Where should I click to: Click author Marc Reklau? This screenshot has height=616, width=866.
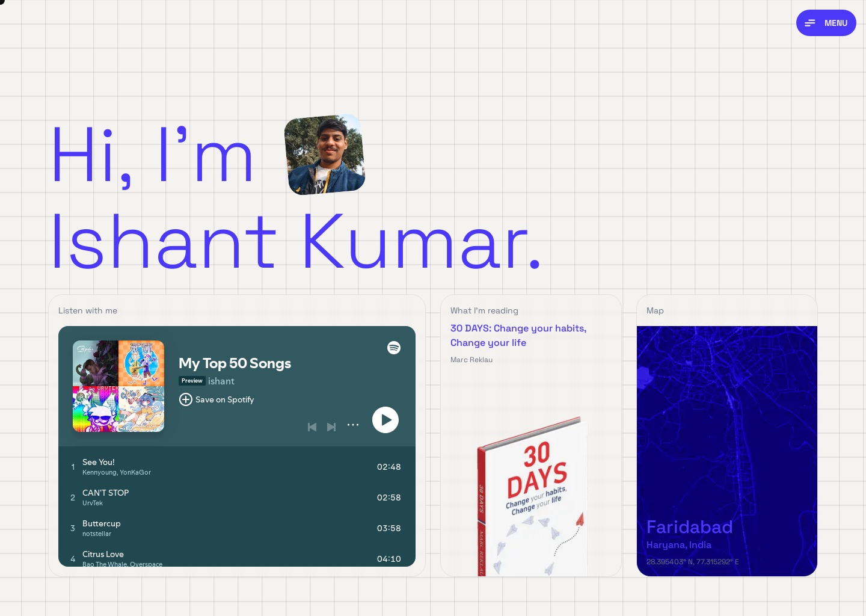coord(471,360)
